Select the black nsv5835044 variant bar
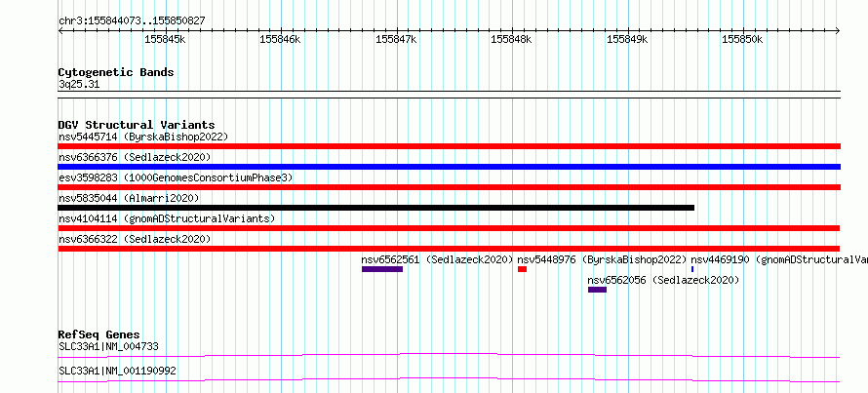The width and height of the screenshot is (868, 393). pyautogui.click(x=375, y=208)
